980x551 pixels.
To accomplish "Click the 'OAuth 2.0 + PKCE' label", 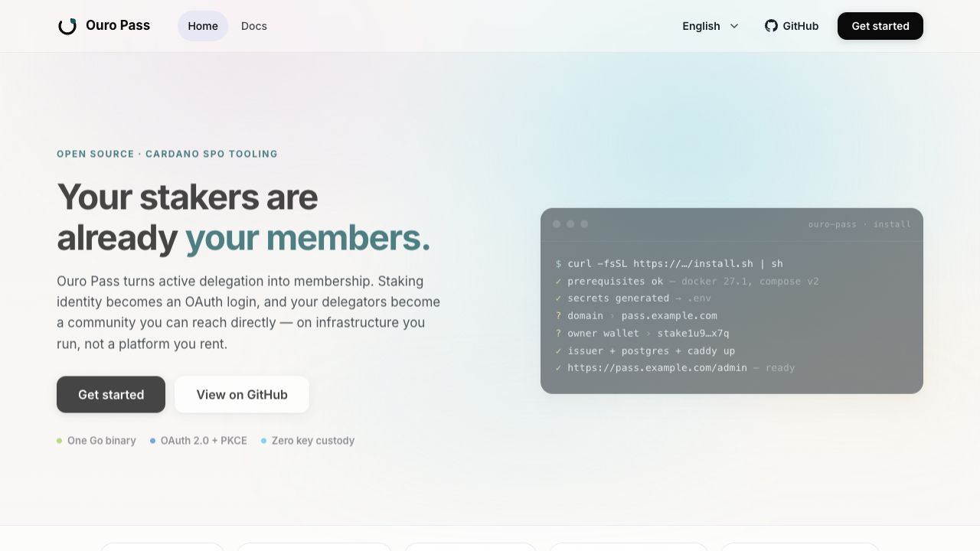I will click(x=204, y=441).
